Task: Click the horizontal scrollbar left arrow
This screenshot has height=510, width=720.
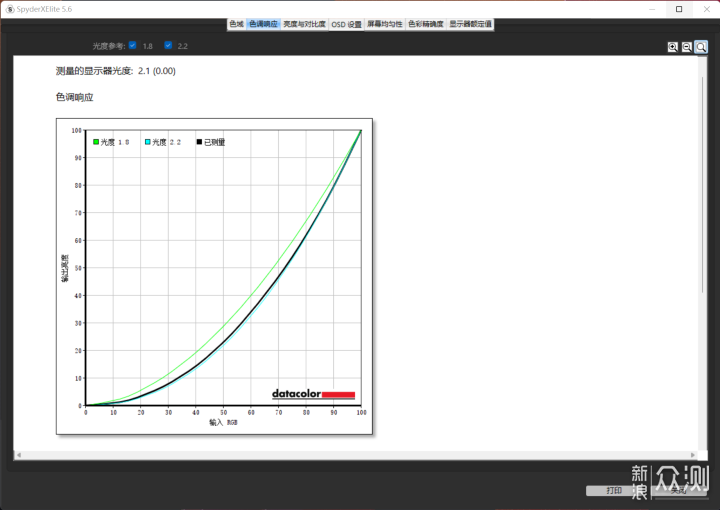Action: click(19, 455)
